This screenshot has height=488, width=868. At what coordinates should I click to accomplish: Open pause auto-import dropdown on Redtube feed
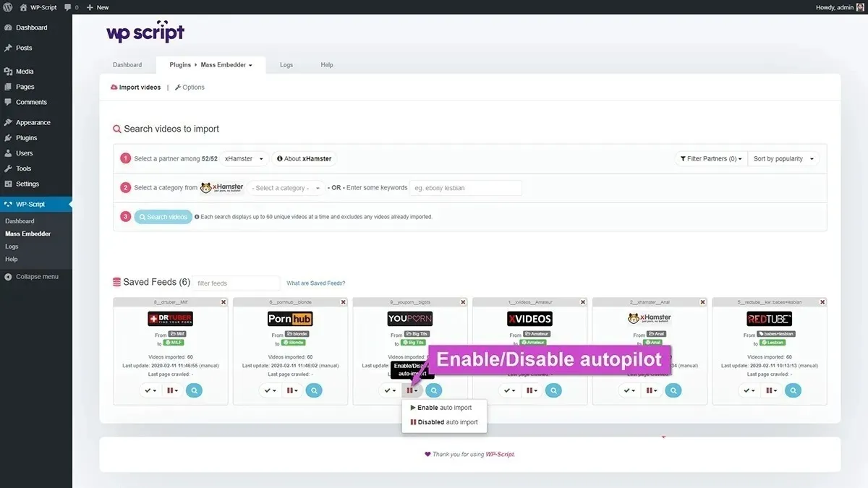tap(772, 390)
